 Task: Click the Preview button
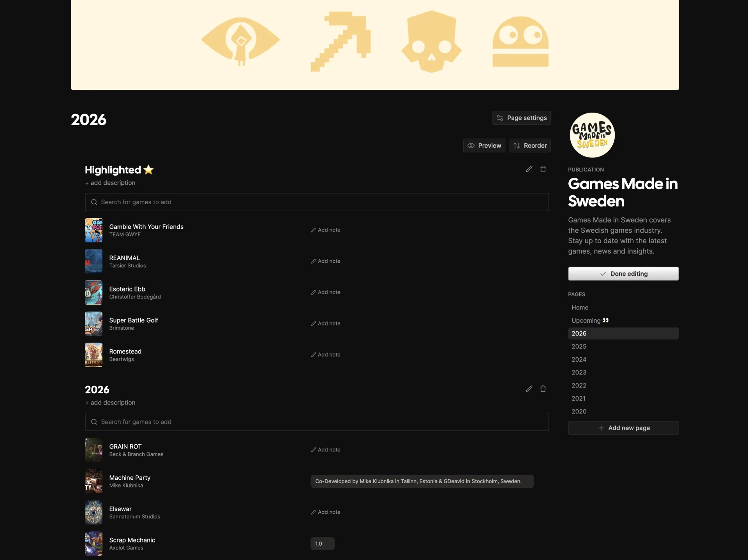coord(484,145)
